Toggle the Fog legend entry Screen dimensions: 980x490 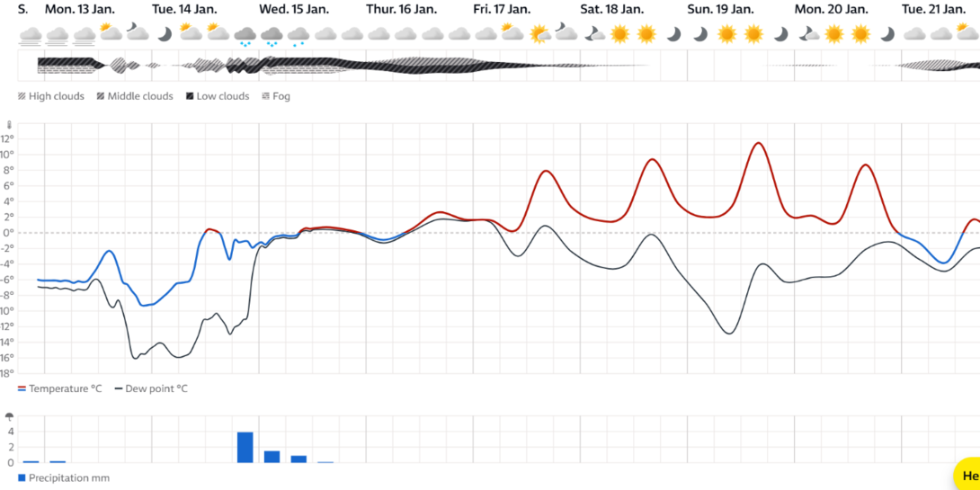pos(276,96)
